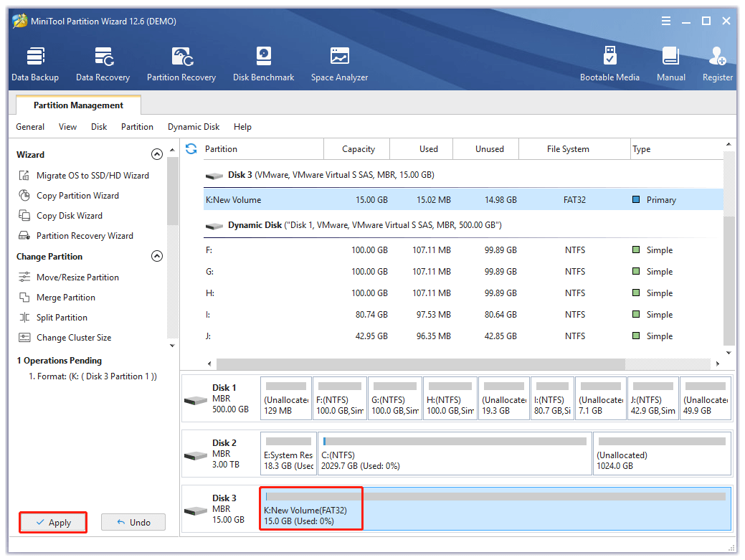This screenshot has width=745, height=560.
Task: Select the G:(NTFS) block on Disk 1
Action: 394,399
